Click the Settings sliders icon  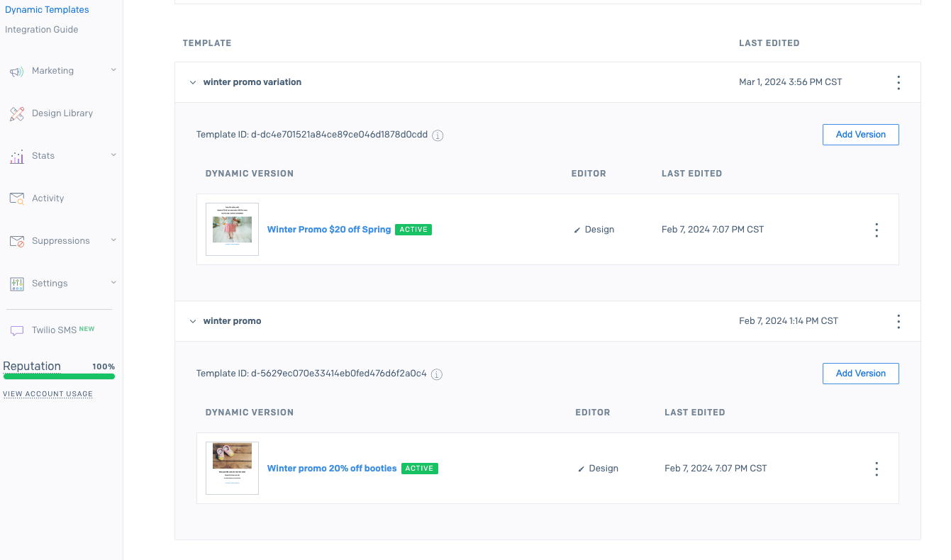point(17,283)
